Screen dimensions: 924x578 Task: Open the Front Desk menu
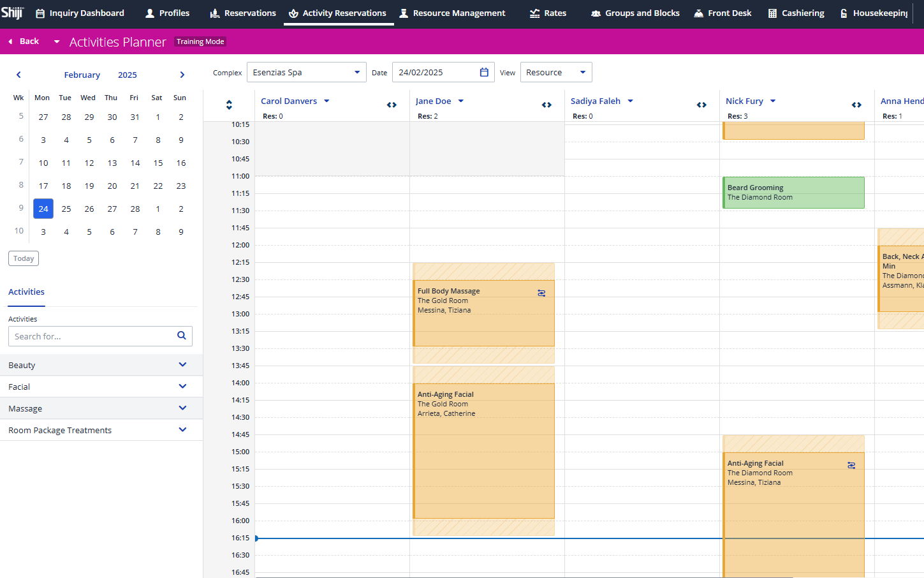[722, 13]
